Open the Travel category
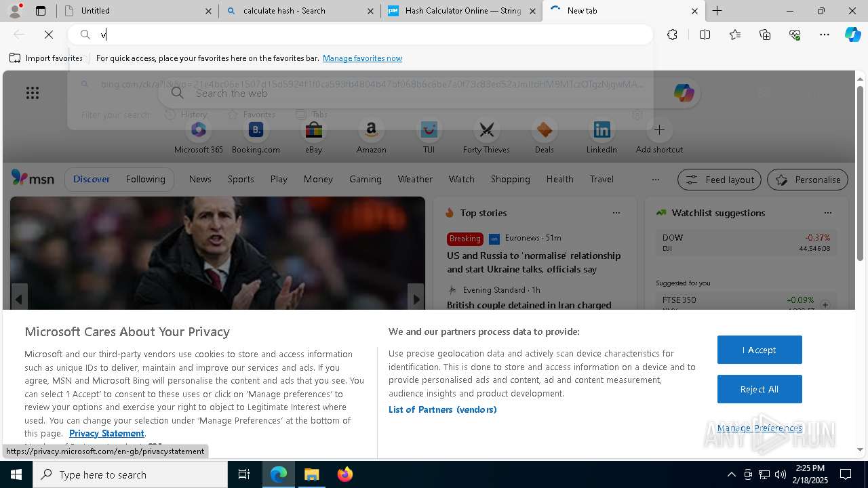 click(x=601, y=179)
